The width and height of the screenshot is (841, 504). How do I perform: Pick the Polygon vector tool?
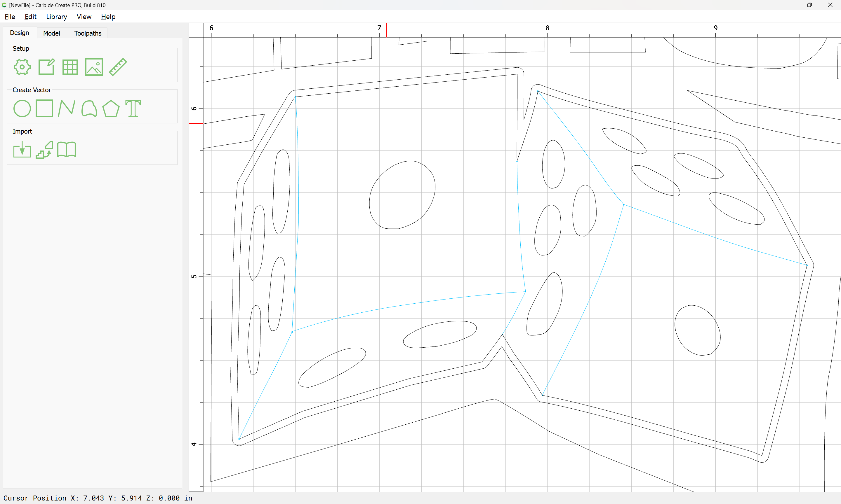(111, 109)
